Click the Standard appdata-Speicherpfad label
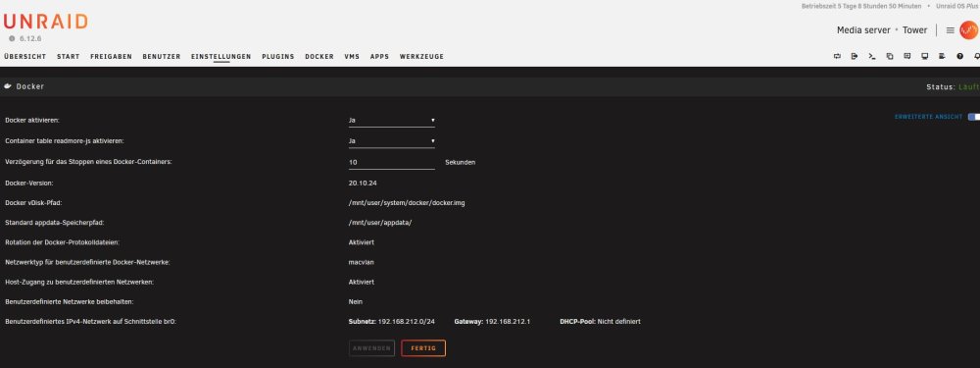Screen dimensions: 980x368 click(x=53, y=222)
